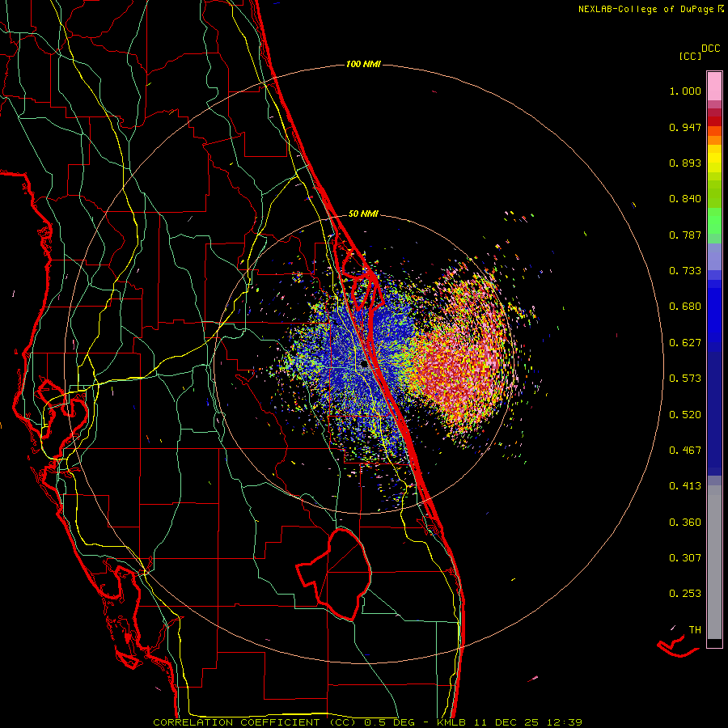Select the 0.893 legend value

point(685,163)
